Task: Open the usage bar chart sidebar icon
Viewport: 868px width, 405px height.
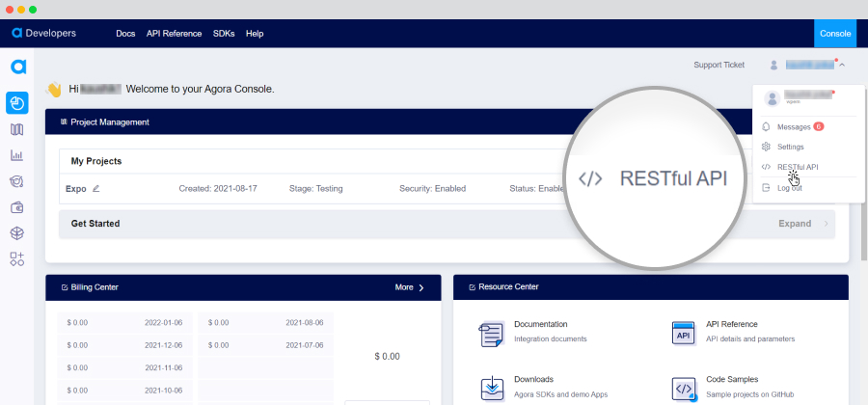Action: (x=17, y=155)
